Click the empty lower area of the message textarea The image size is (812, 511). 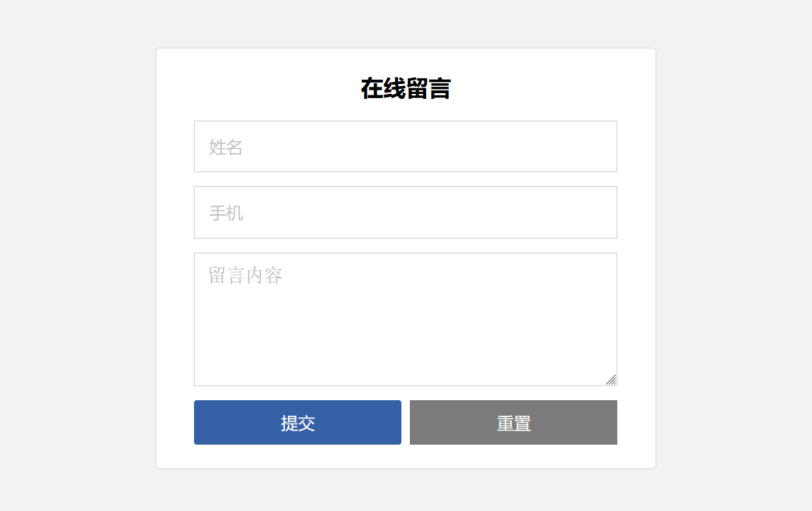(x=406, y=352)
